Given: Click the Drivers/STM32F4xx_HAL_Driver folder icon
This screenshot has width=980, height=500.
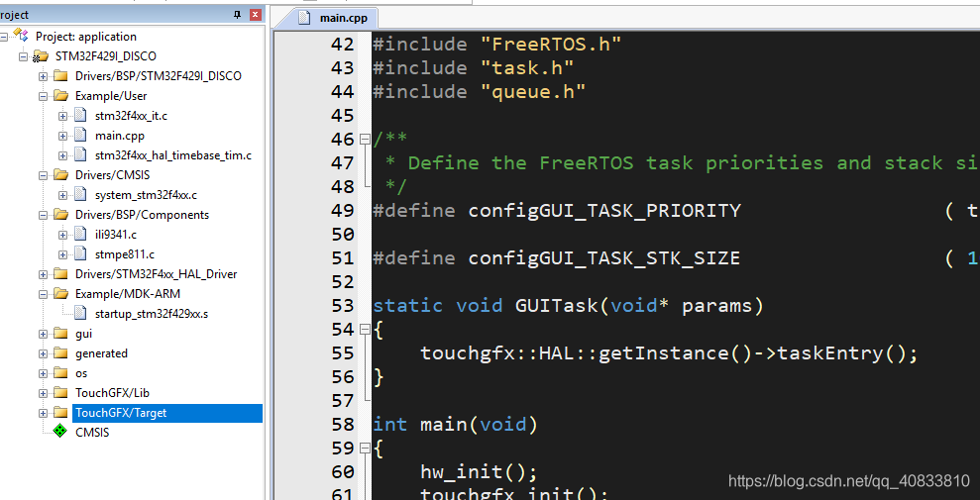Looking at the screenshot, I should tap(60, 274).
